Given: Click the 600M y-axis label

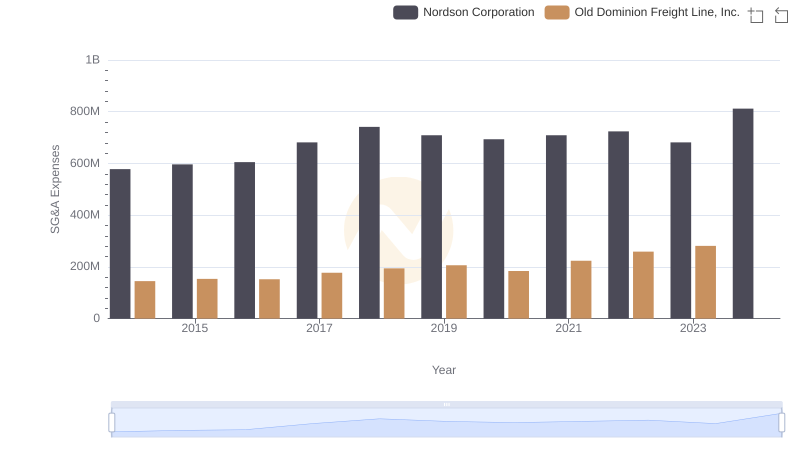Looking at the screenshot, I should [x=85, y=163].
